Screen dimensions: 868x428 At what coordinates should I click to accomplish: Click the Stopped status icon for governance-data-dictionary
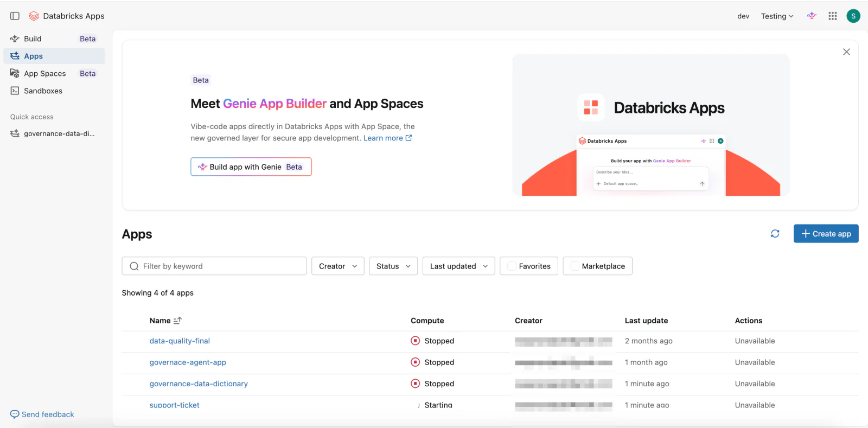tap(415, 384)
